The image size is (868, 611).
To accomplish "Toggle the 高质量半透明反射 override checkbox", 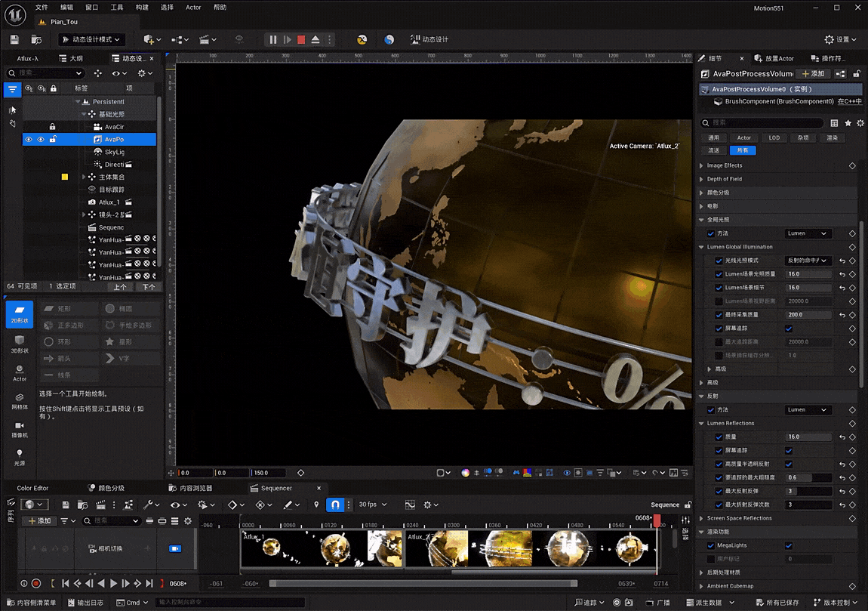I will (719, 464).
